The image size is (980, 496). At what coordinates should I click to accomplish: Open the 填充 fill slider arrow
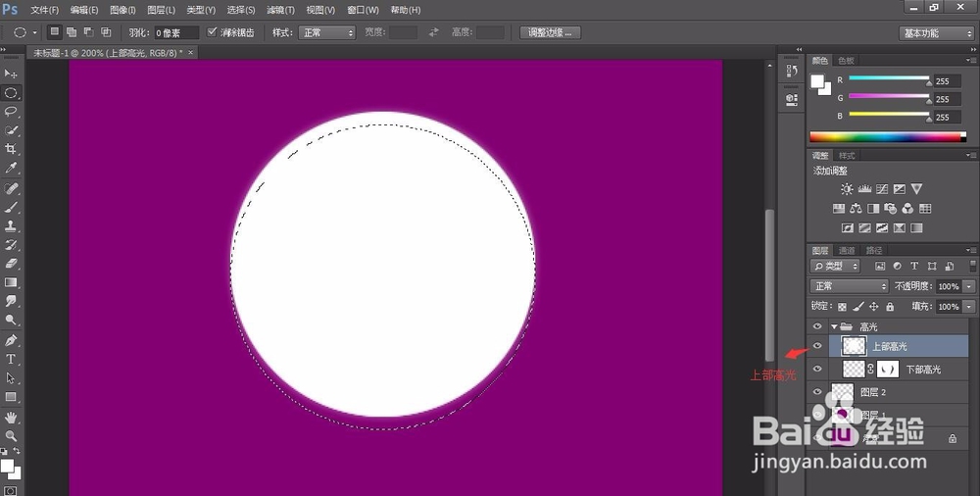point(969,307)
